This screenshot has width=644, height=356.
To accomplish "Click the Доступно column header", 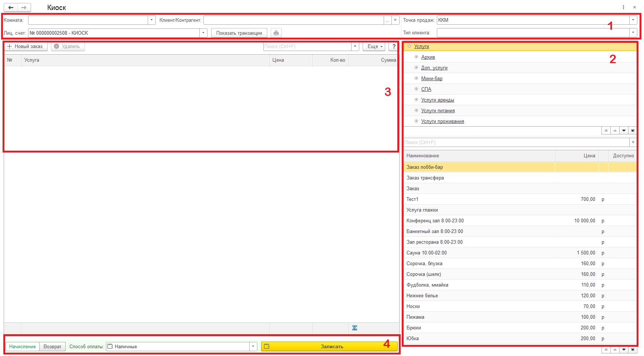I will tap(623, 155).
